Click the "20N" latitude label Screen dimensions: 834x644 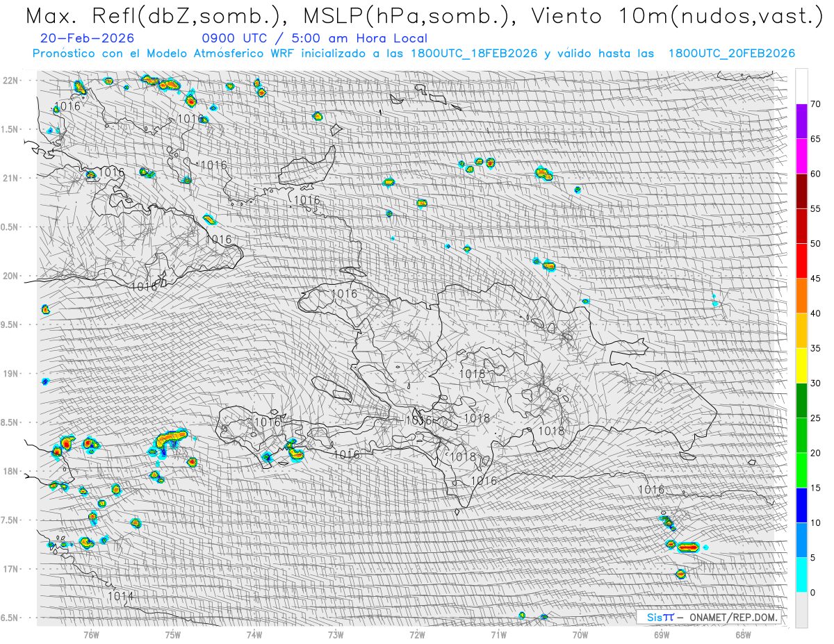tap(10, 276)
